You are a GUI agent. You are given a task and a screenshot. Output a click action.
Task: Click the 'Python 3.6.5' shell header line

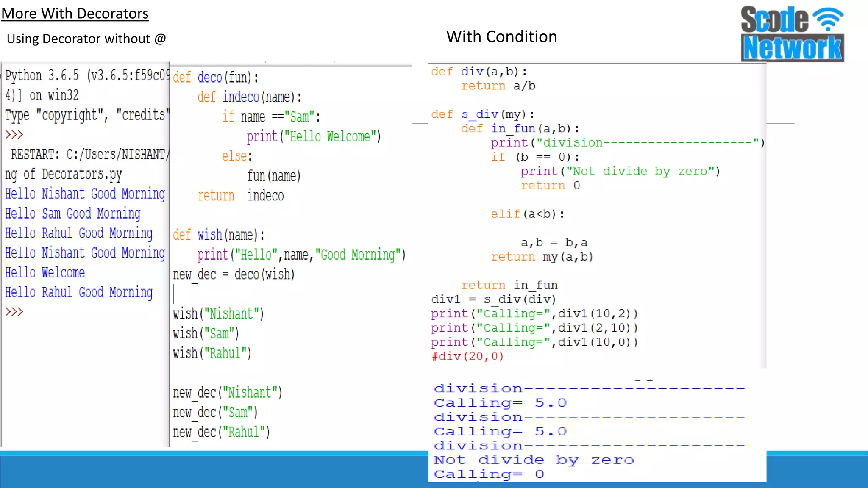pyautogui.click(x=87, y=75)
